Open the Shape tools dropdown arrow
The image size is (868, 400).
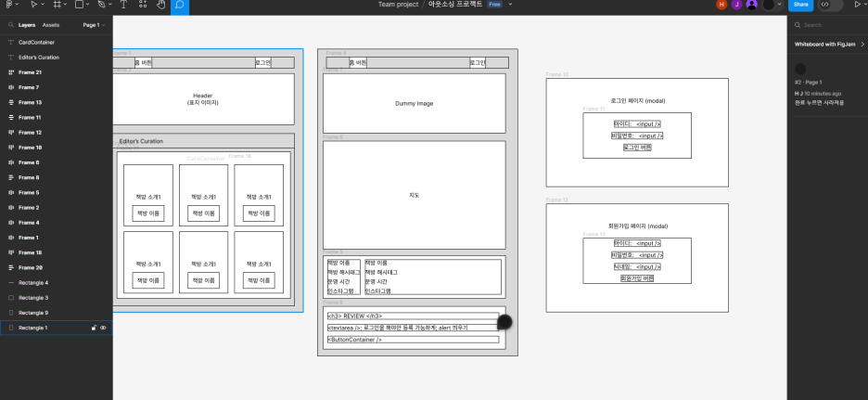tap(89, 5)
